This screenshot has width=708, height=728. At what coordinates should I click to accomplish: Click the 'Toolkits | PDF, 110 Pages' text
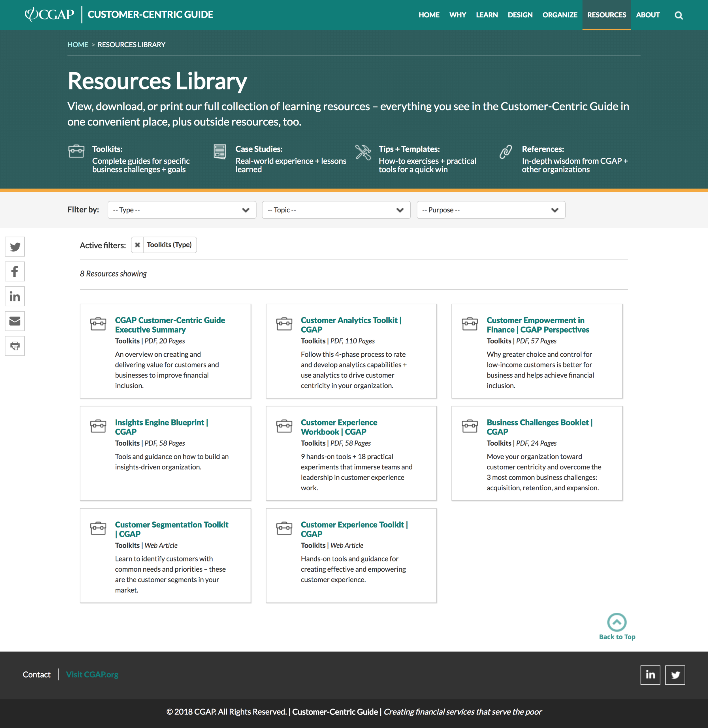point(338,341)
